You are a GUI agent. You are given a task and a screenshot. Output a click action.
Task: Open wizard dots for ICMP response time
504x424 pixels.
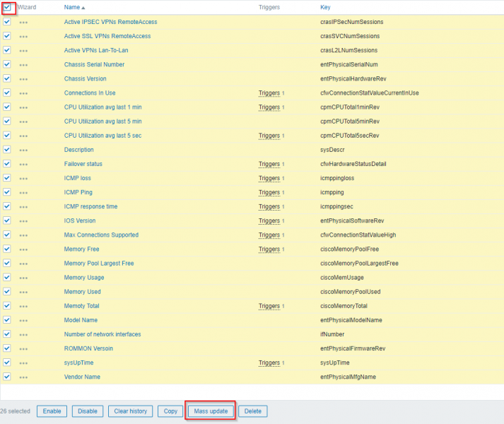[23, 207]
